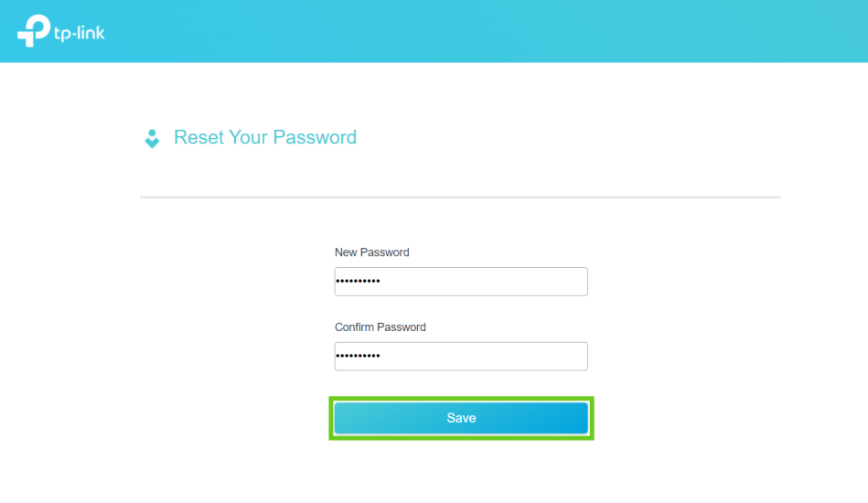Click the horizontal divider under the heading
This screenshot has width=868, height=503.
tap(460, 198)
